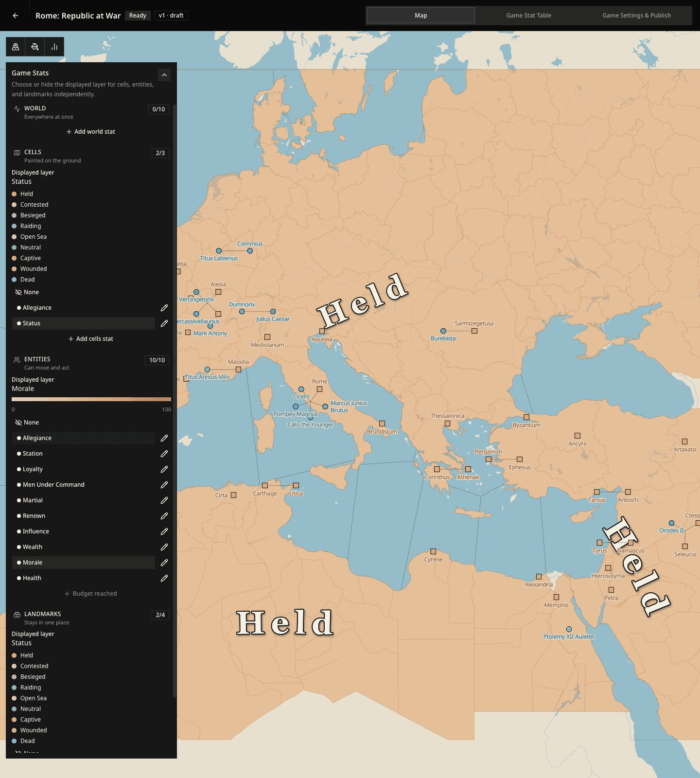Viewport: 700px width, 778px height.
Task: Edit the Men Under Command stat
Action: pos(164,485)
